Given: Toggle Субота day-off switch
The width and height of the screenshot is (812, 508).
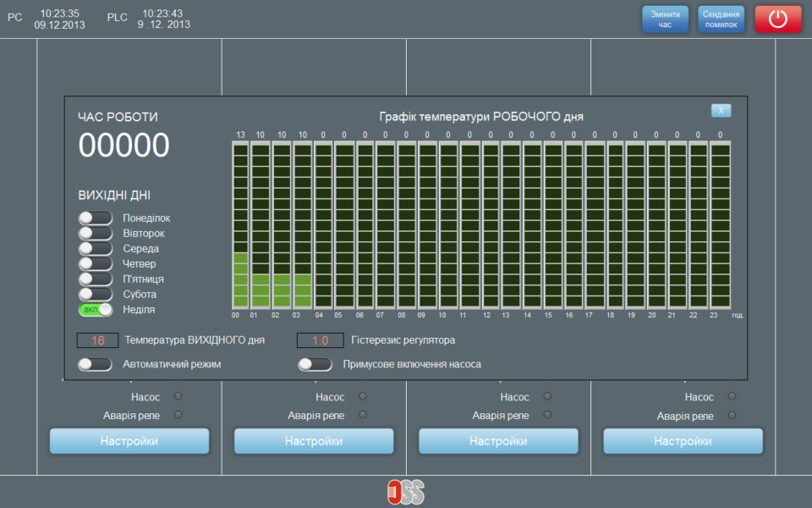Looking at the screenshot, I should [x=96, y=295].
